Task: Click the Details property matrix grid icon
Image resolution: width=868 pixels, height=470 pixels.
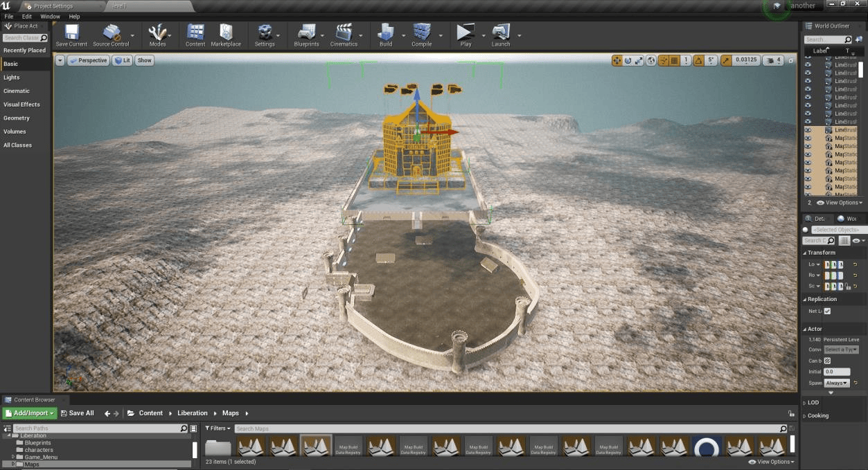Action: [844, 240]
